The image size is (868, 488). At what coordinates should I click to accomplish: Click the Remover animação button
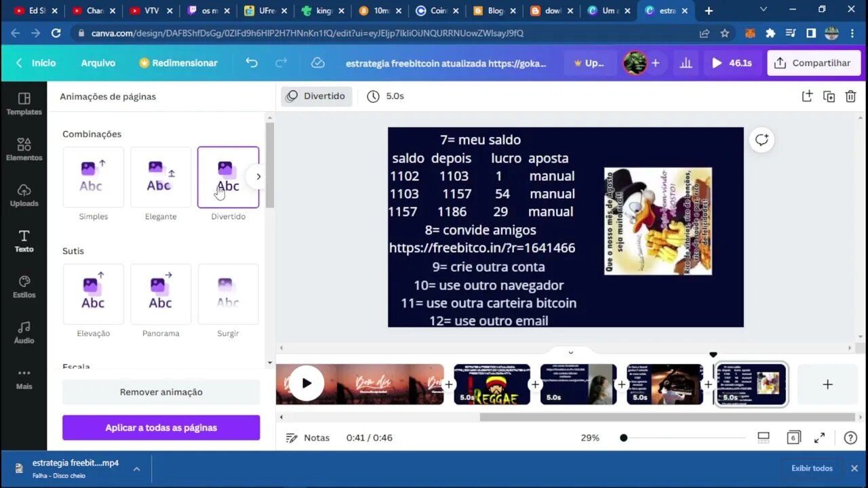[161, 392]
